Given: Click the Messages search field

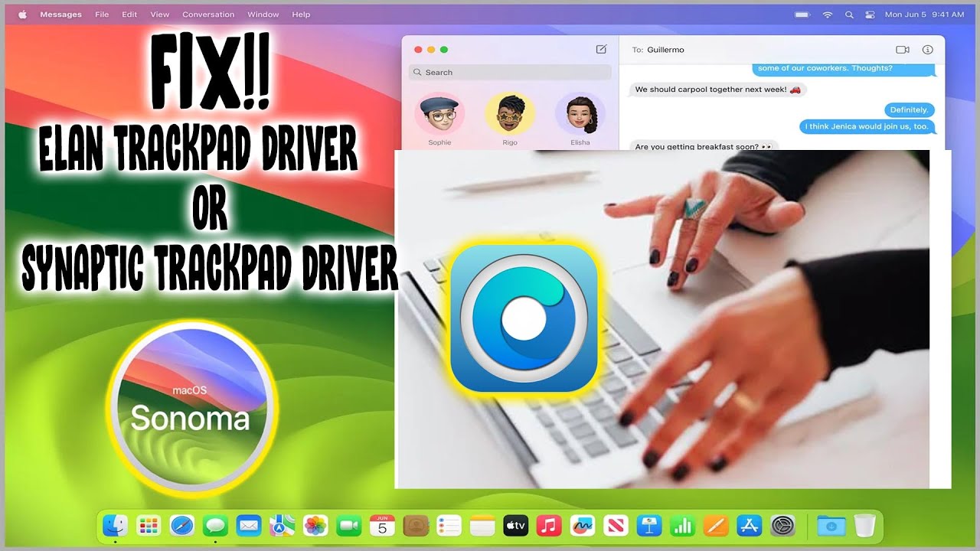Looking at the screenshot, I should pyautogui.click(x=510, y=72).
